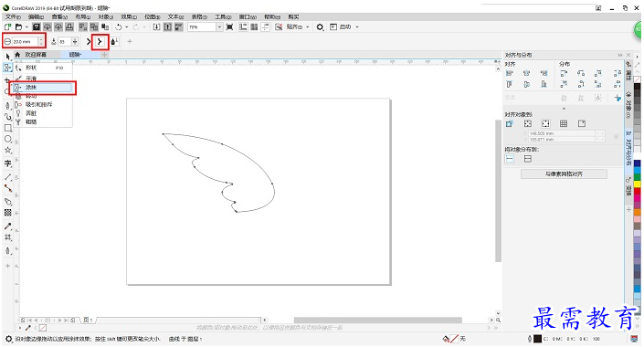Select the Connector line tool
Screen dimensions: 644x347
pyautogui.click(x=8, y=188)
